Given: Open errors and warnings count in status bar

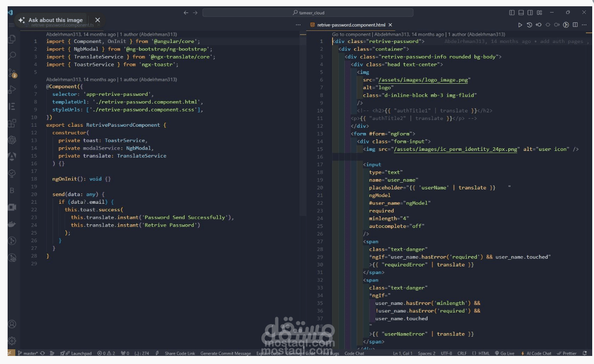Looking at the screenshot, I should click(x=106, y=353).
